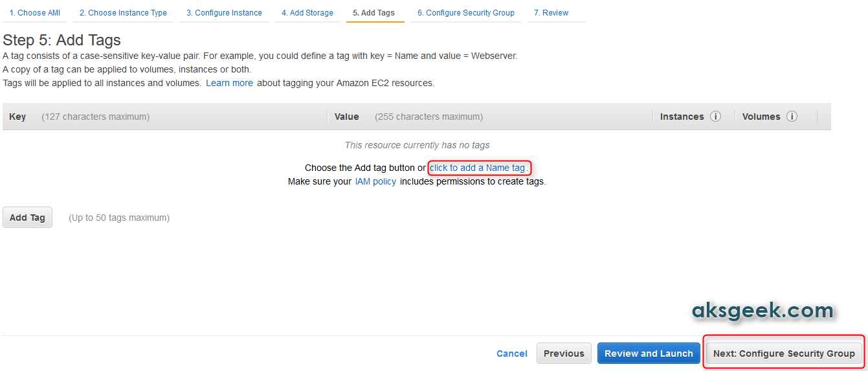The width and height of the screenshot is (868, 371).
Task: Open the IAM policy link
Action: tap(375, 181)
